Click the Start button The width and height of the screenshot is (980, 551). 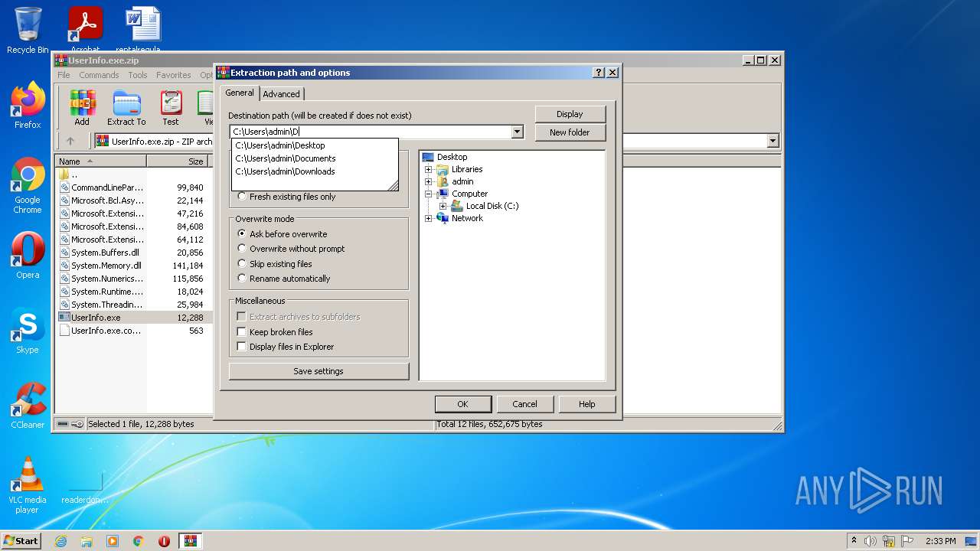click(x=21, y=541)
